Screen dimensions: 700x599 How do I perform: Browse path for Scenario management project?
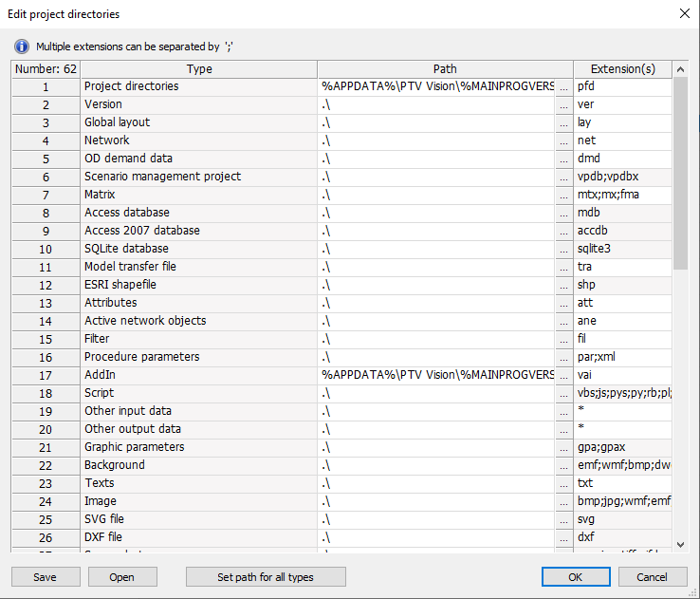(x=563, y=177)
